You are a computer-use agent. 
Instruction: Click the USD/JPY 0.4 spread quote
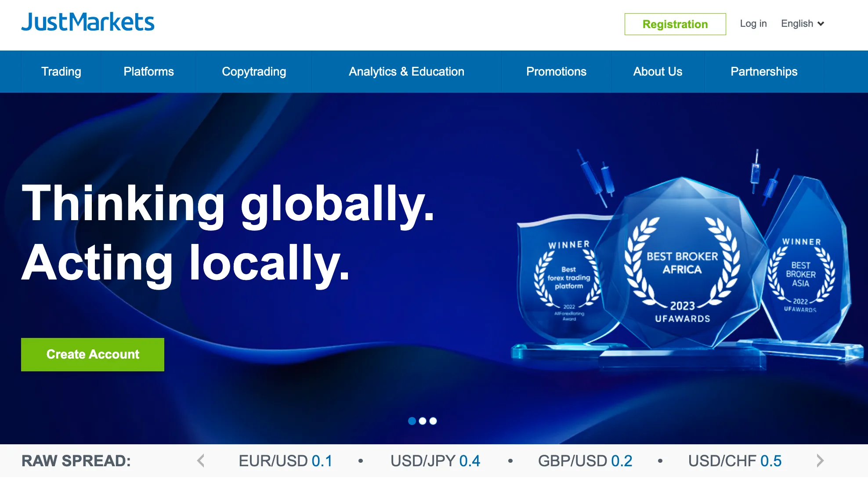[x=435, y=461]
